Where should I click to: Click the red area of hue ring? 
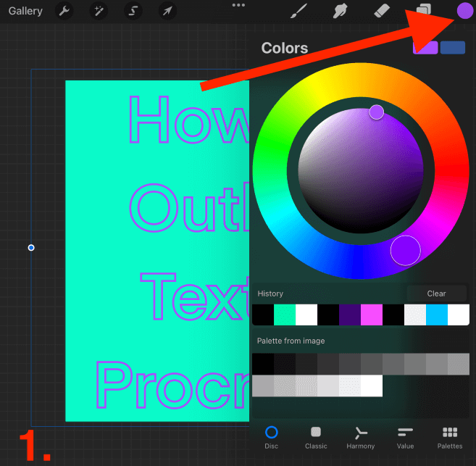pos(451,170)
